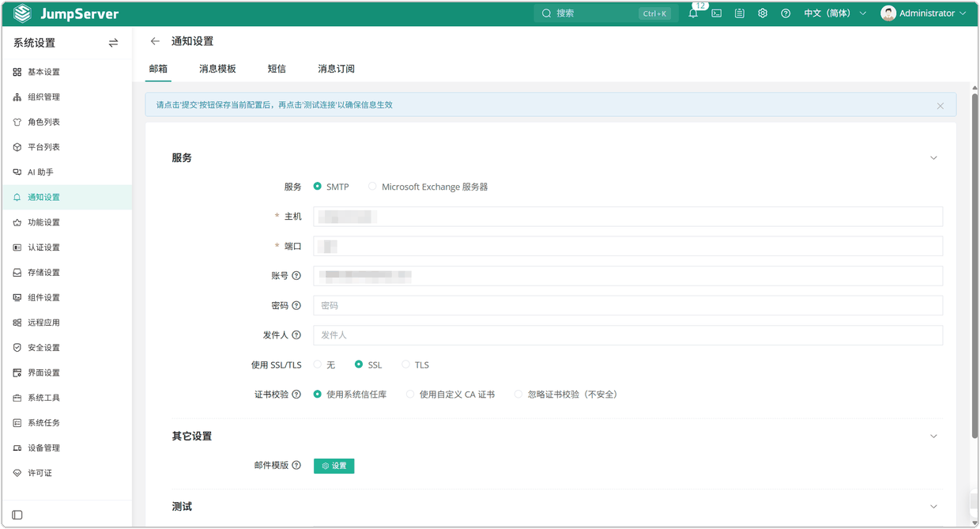Select the TLS radio button
This screenshot has width=980, height=529.
coord(405,365)
